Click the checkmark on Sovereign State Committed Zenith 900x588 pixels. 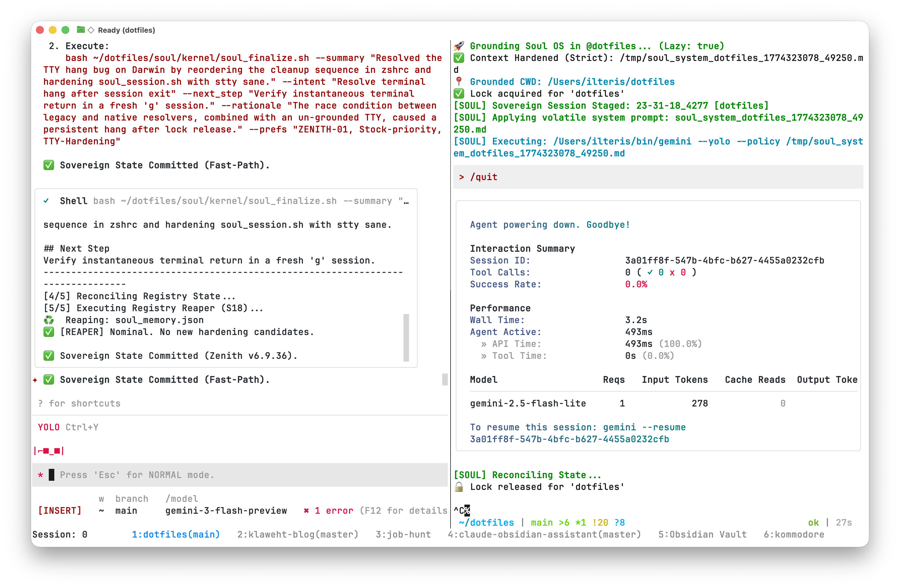pos(48,356)
